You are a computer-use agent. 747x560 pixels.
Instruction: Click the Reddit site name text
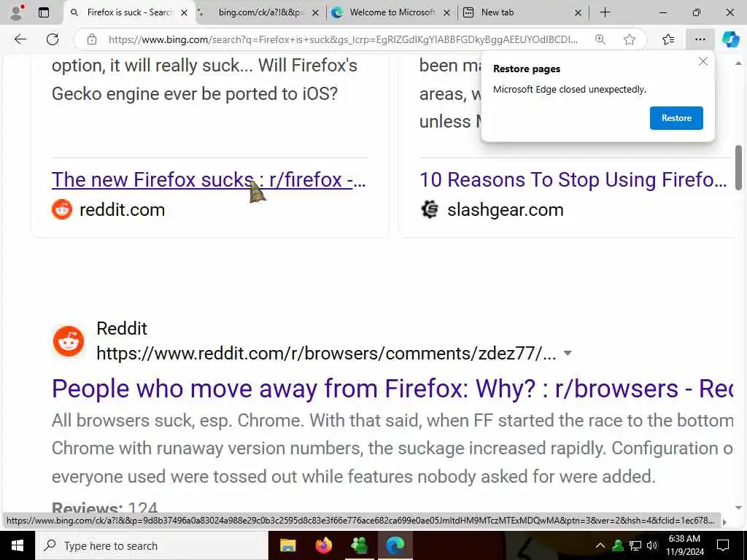pos(122,328)
